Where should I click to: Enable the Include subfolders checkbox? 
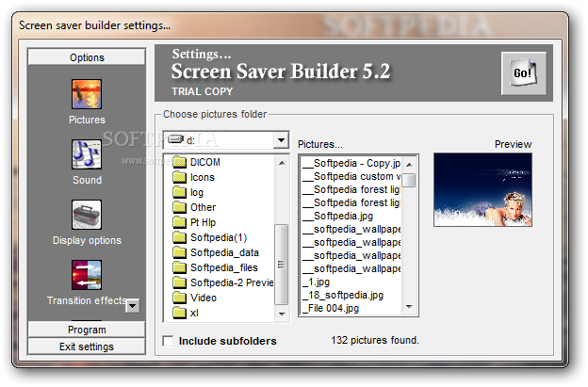click(168, 341)
